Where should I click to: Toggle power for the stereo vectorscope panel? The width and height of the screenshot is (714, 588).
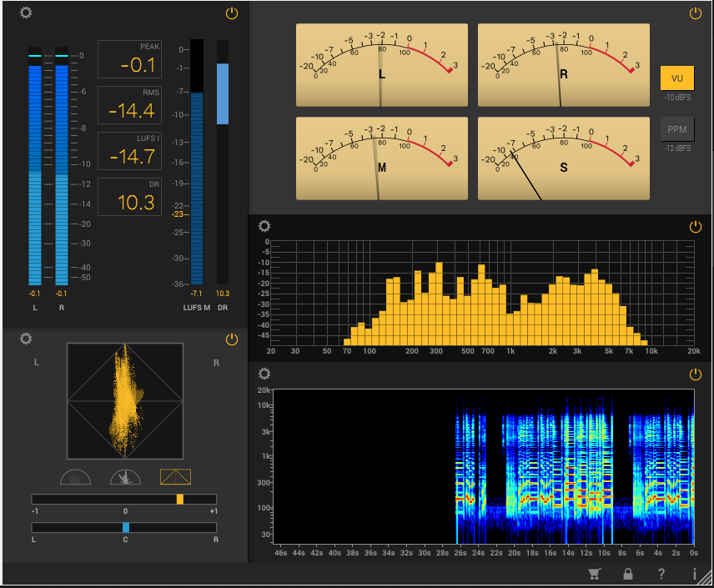pos(232,339)
